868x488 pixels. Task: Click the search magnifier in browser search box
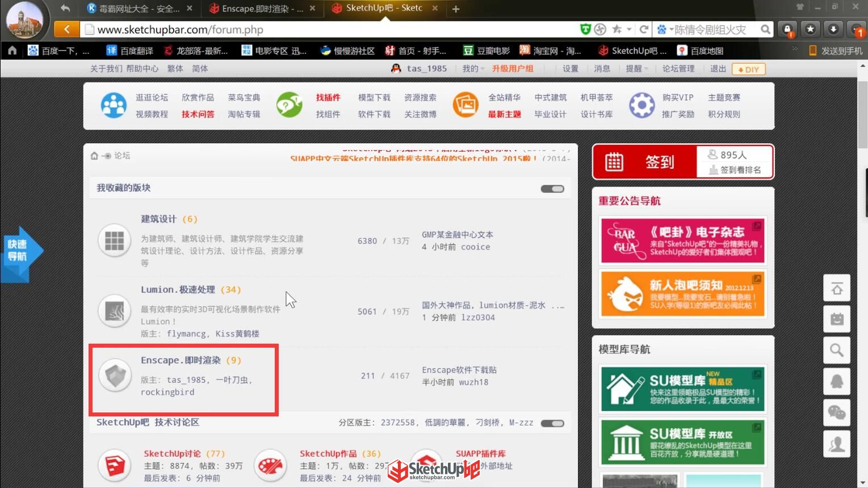(766, 29)
